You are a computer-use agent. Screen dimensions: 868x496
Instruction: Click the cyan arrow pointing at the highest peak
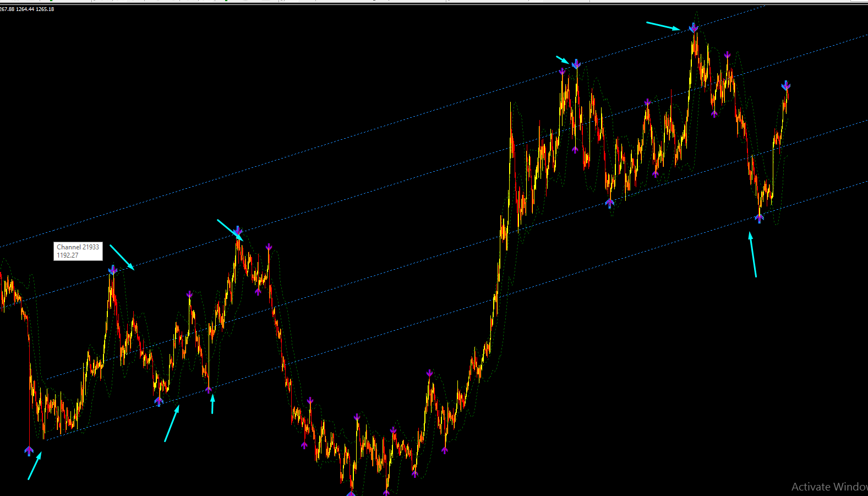(x=663, y=26)
